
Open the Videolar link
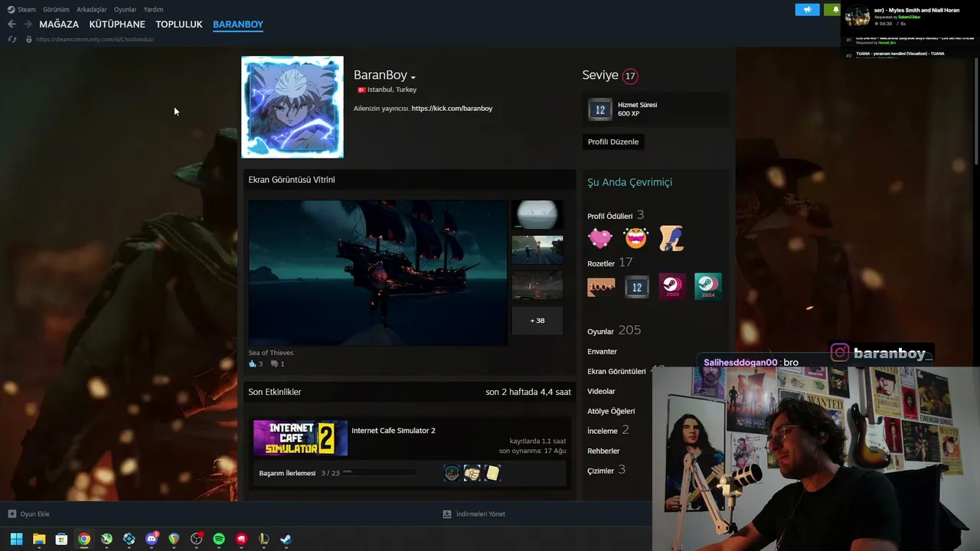tap(601, 391)
